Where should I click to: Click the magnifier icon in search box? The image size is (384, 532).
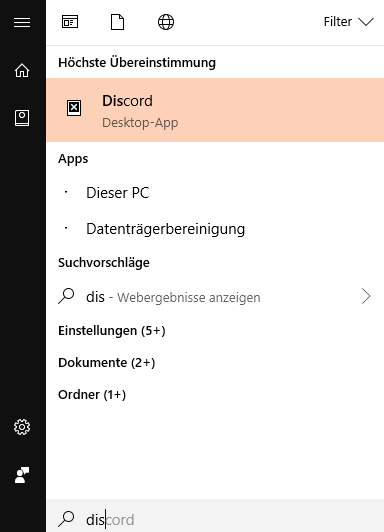coord(66,519)
